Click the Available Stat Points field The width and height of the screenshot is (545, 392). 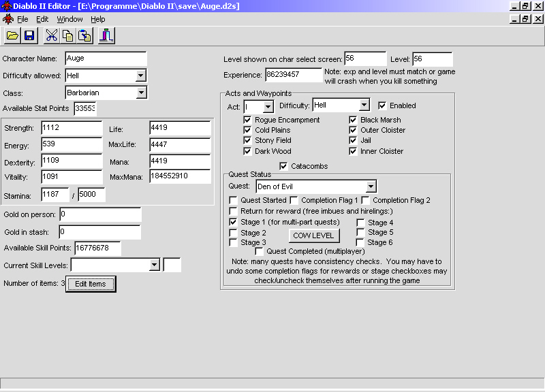click(85, 108)
